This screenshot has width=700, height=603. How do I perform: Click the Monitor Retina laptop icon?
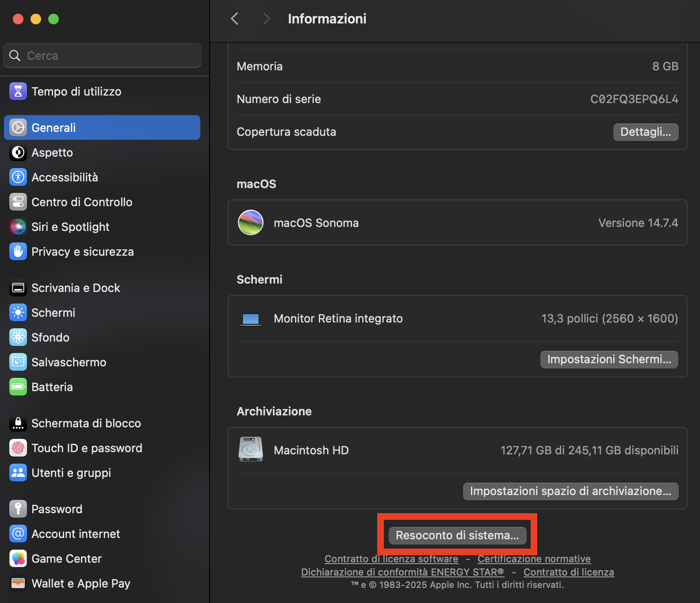251,319
